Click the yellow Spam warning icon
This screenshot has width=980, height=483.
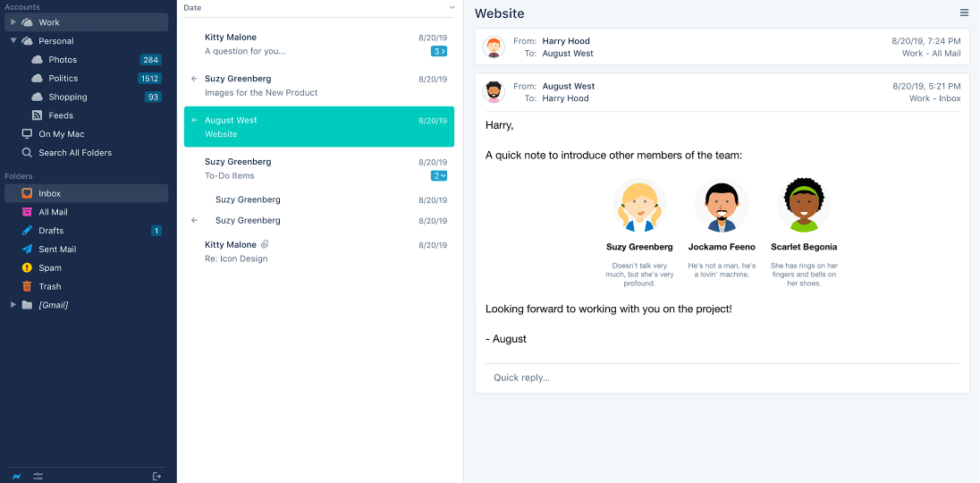[x=27, y=267]
